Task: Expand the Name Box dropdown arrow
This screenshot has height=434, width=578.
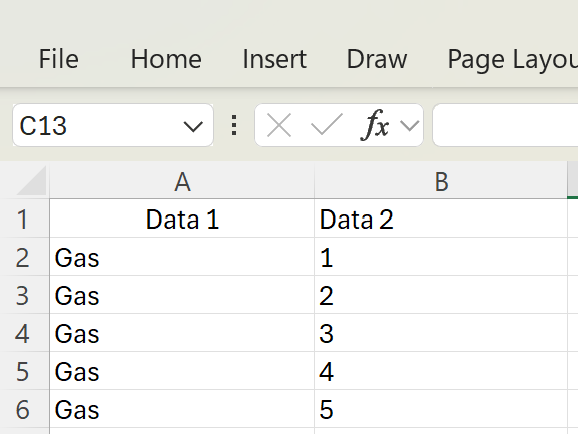Action: tap(193, 126)
